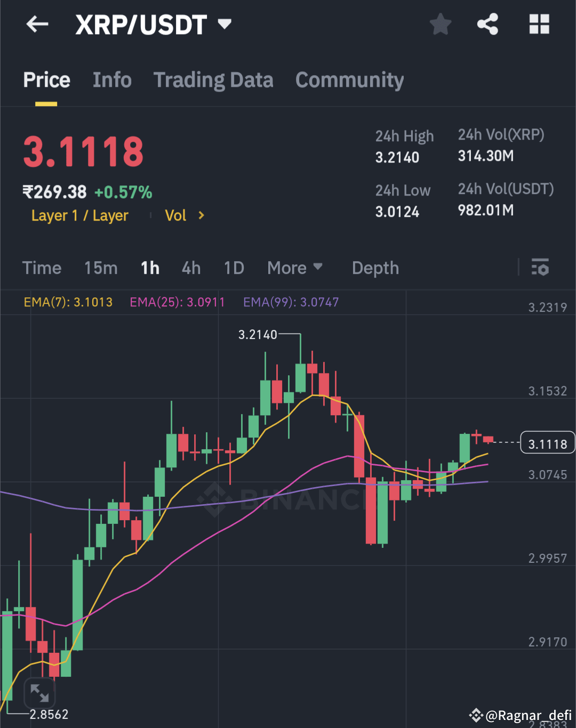Screen dimensions: 576x728
Task: Click the 3.1118 current price label
Action: (x=547, y=443)
